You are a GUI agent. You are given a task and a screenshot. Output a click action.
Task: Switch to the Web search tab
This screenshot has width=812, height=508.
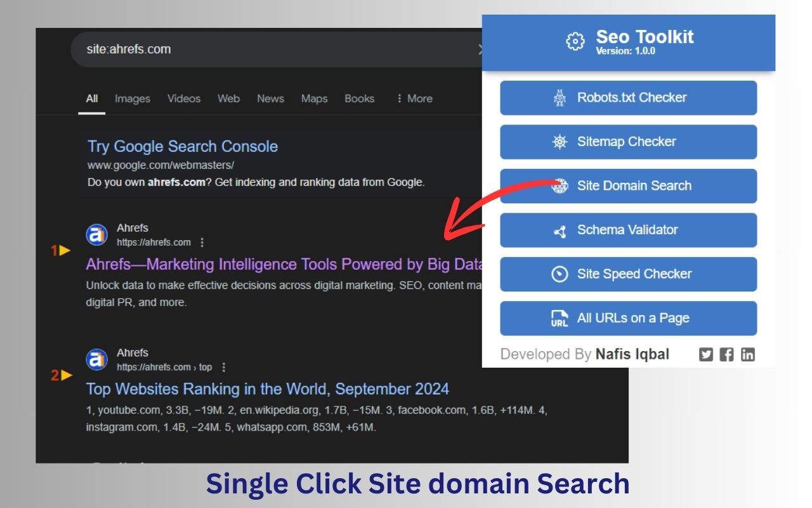click(x=228, y=98)
